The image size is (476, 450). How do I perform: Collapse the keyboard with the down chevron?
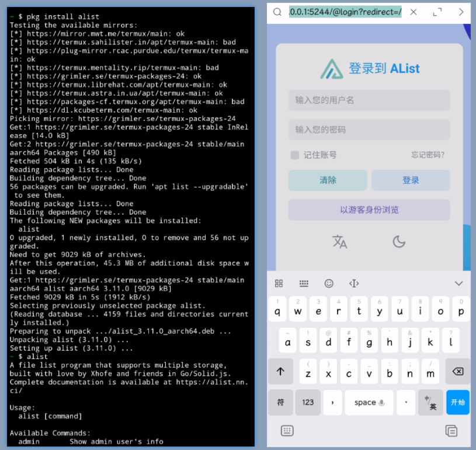pyautogui.click(x=459, y=284)
